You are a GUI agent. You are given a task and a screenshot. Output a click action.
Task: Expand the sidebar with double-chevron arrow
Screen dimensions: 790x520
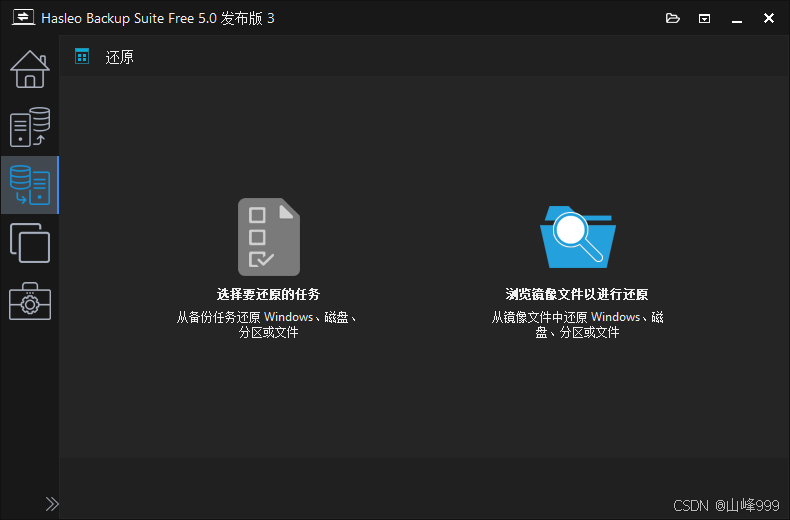[x=52, y=504]
